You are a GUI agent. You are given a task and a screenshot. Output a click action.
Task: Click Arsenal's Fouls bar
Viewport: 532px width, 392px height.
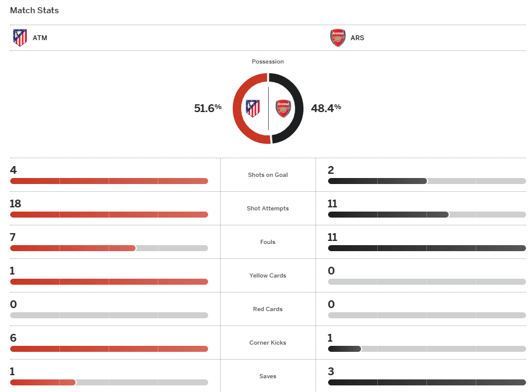426,248
